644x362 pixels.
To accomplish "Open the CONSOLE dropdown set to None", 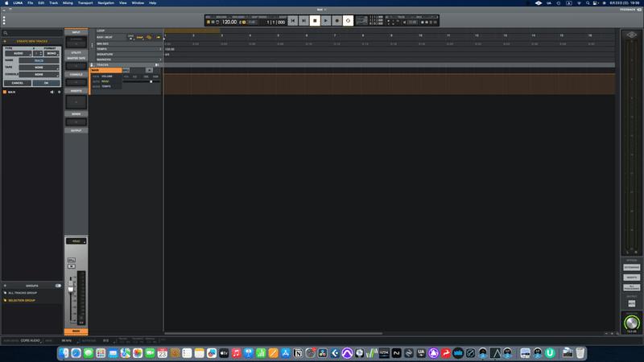I will 39,74.
